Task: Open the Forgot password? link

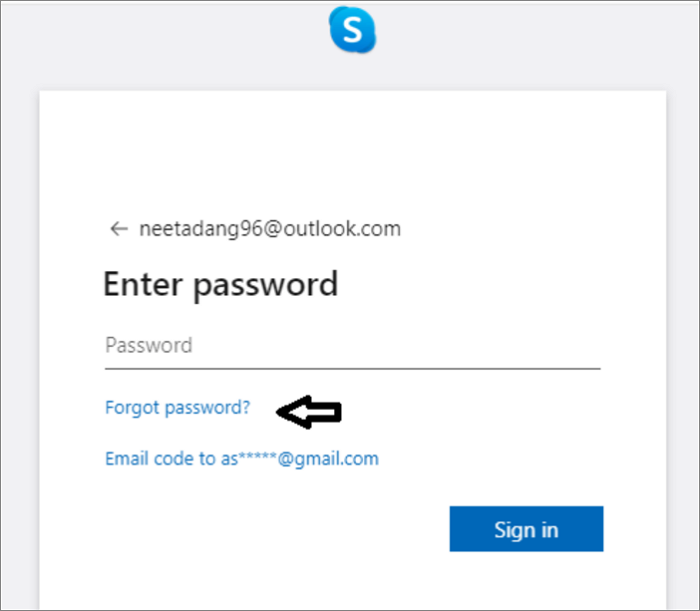Action: click(x=177, y=408)
